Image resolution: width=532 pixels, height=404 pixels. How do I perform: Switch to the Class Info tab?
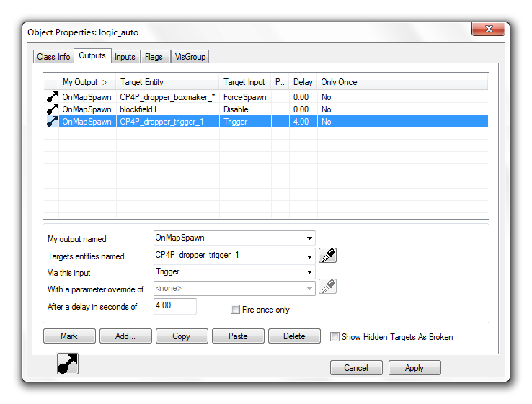coord(54,57)
